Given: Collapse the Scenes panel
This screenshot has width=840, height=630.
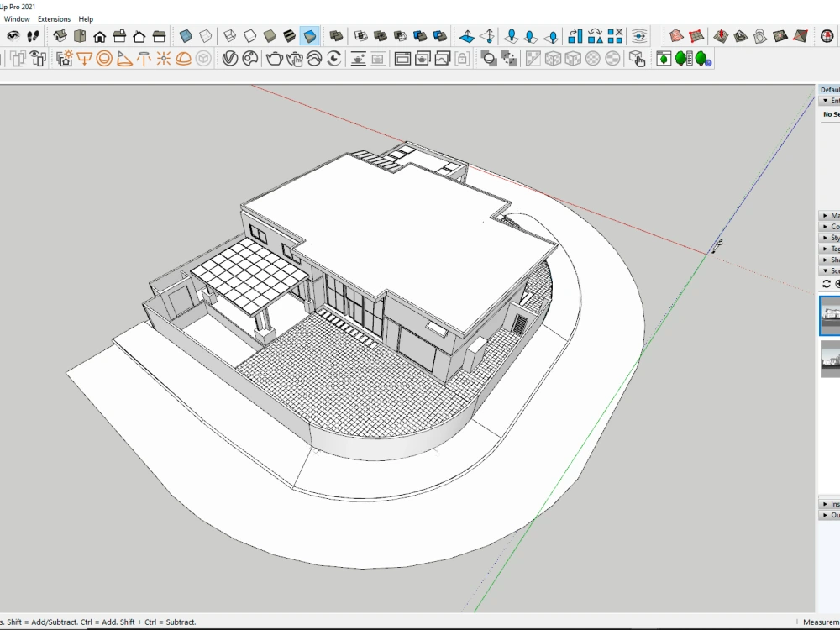Looking at the screenshot, I should pos(832,270).
